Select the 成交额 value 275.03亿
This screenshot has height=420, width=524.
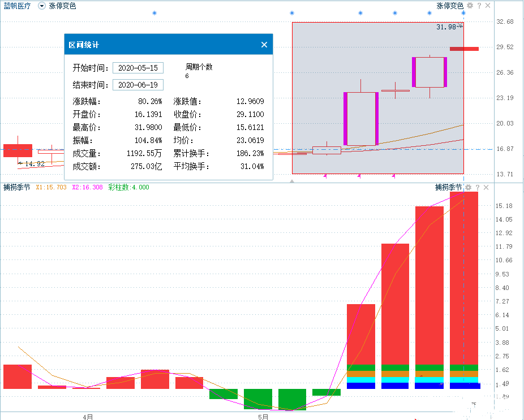(147, 166)
